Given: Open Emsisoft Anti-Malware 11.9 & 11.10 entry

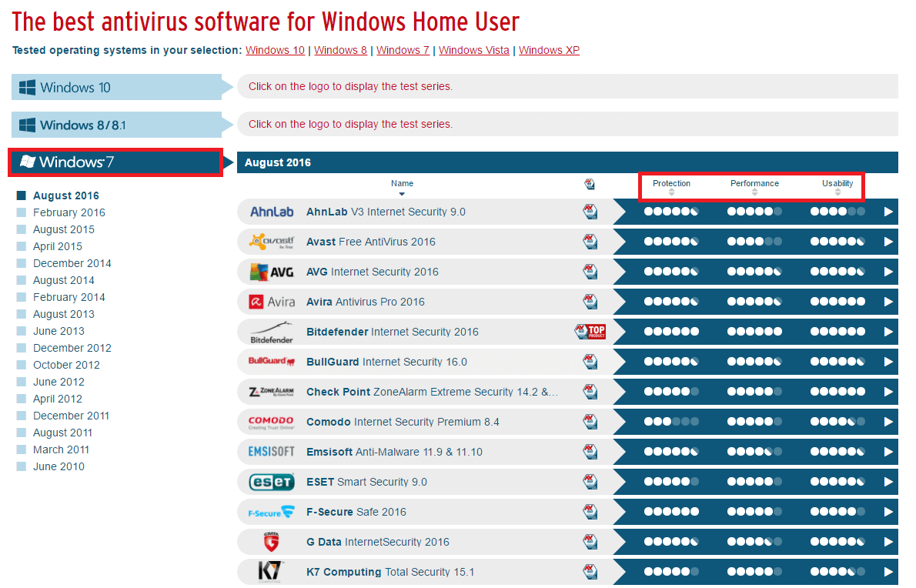Looking at the screenshot, I should (x=394, y=452).
